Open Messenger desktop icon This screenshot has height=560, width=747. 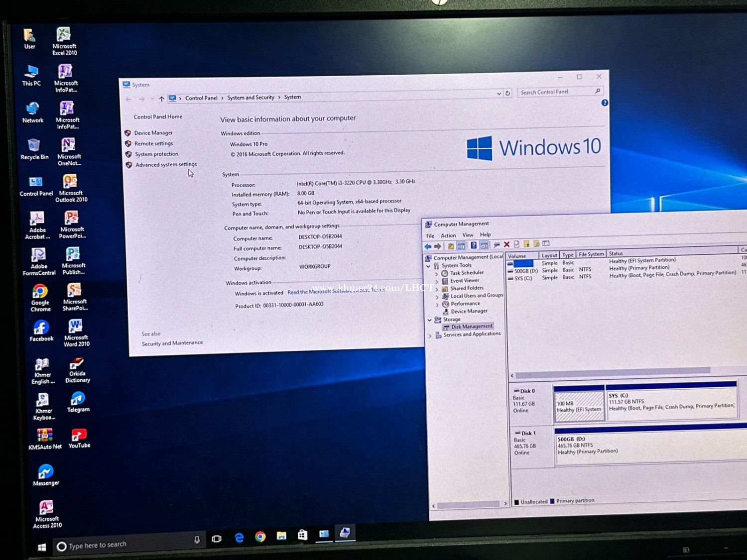tap(46, 475)
